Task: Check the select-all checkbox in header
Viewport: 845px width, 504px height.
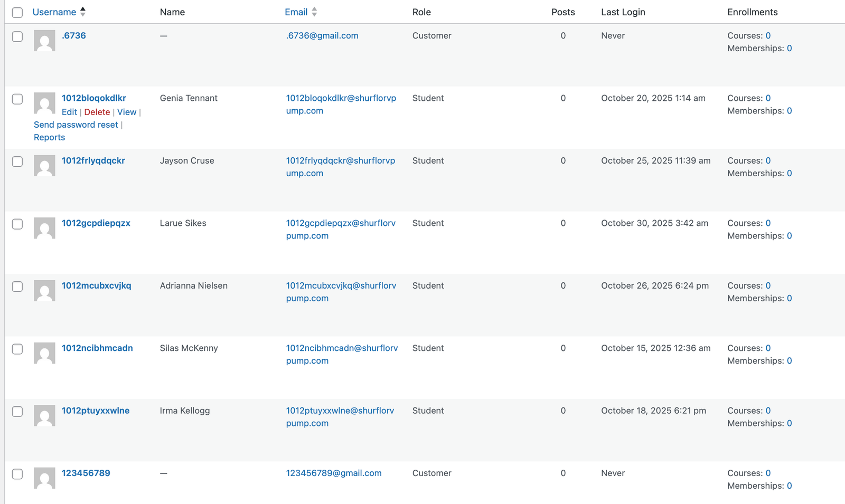Action: [17, 12]
